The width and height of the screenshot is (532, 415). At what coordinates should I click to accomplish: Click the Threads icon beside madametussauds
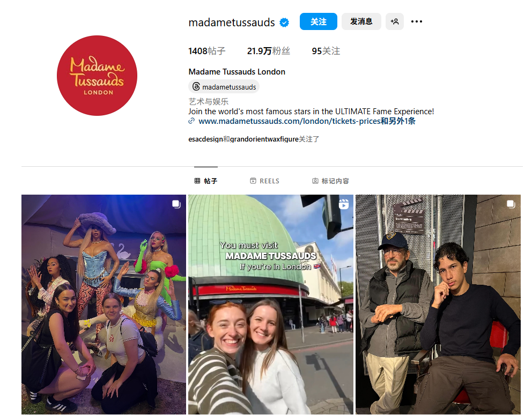point(196,86)
